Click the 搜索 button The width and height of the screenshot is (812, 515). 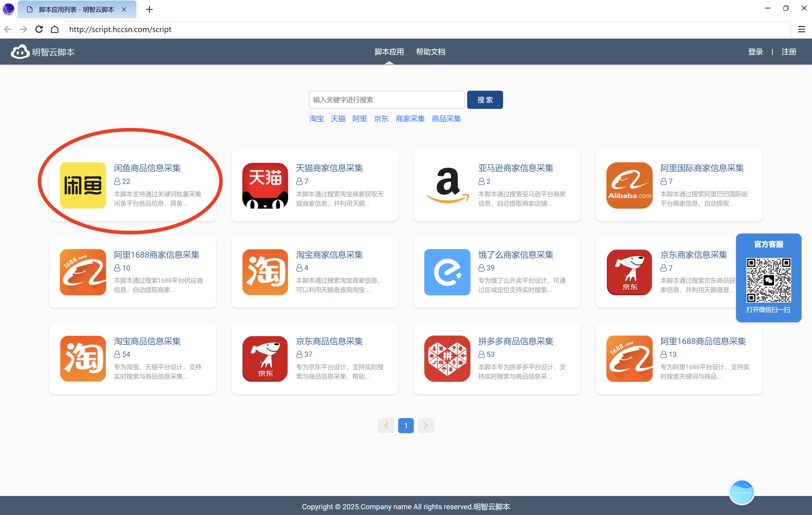pos(485,100)
